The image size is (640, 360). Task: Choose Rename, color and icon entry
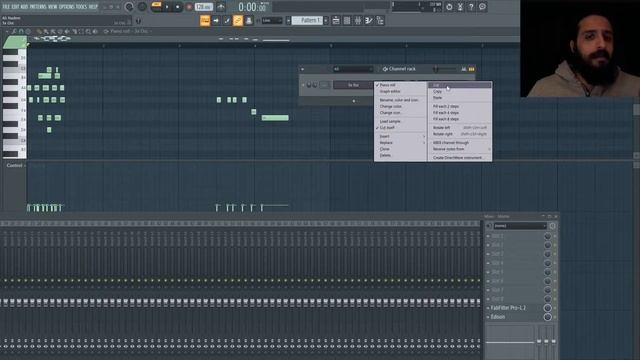point(400,100)
